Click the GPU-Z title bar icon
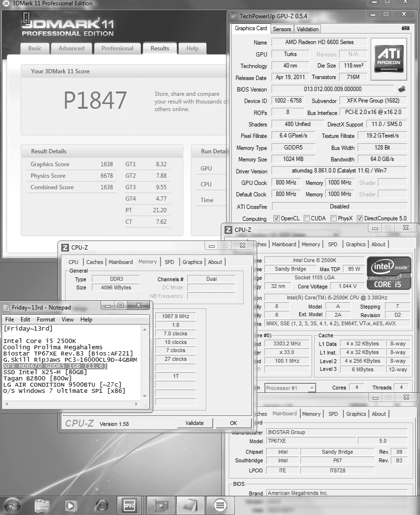Viewport: 420px width, 515px height. (x=234, y=16)
